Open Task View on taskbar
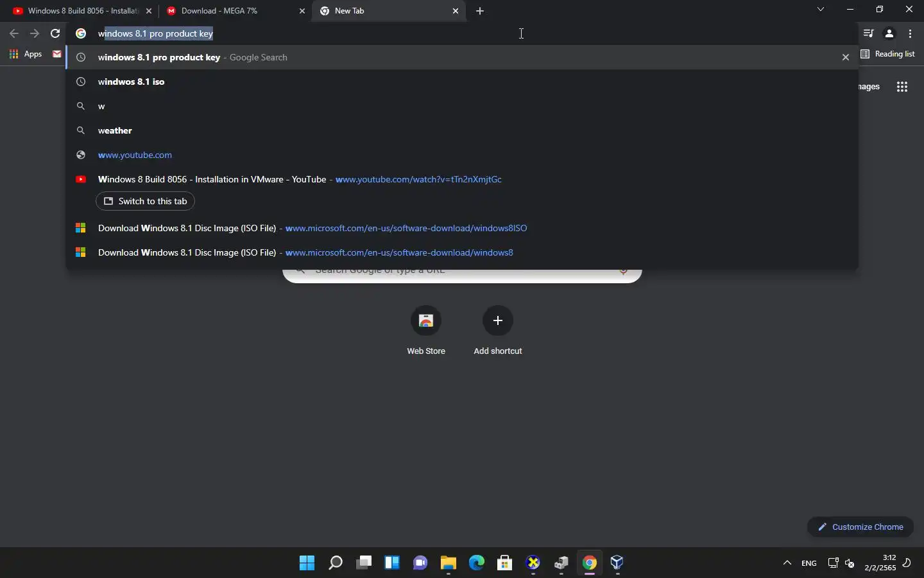The height and width of the screenshot is (578, 924). pos(364,563)
